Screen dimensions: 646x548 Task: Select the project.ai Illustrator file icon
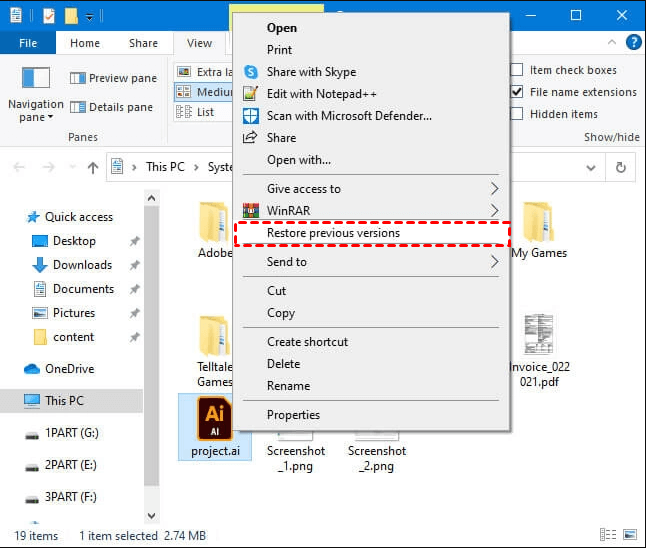tap(215, 419)
